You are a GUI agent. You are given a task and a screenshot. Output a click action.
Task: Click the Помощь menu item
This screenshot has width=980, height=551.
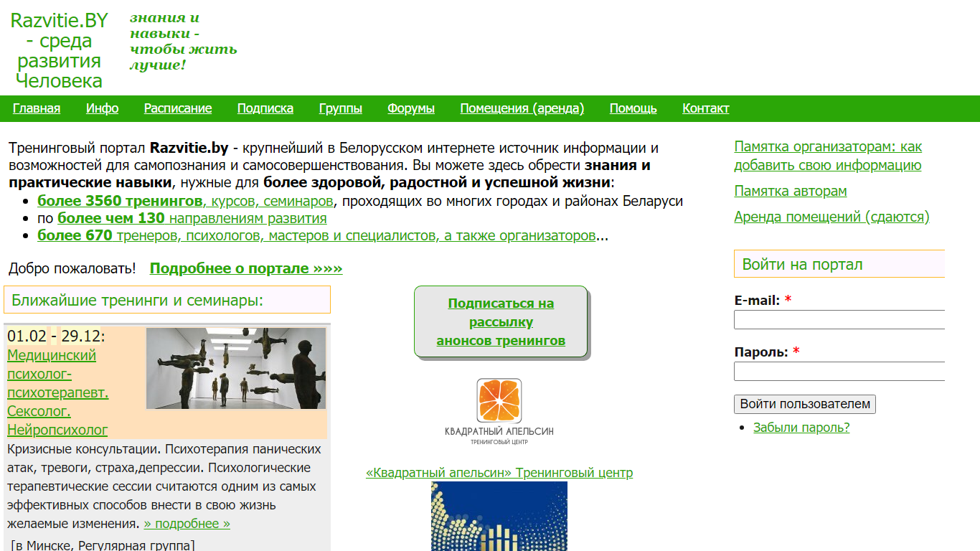coord(633,108)
